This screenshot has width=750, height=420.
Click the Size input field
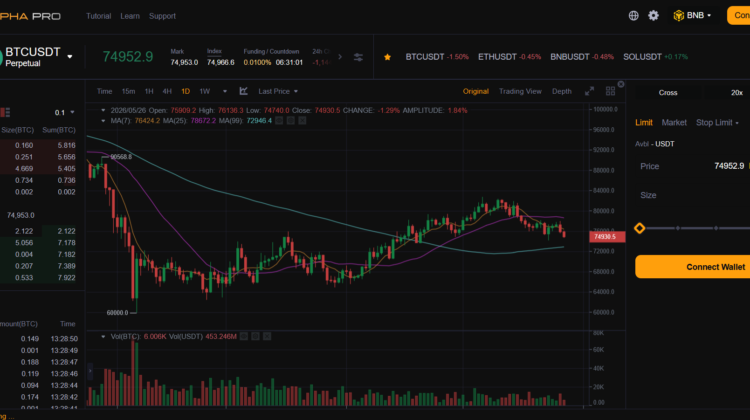(x=692, y=195)
